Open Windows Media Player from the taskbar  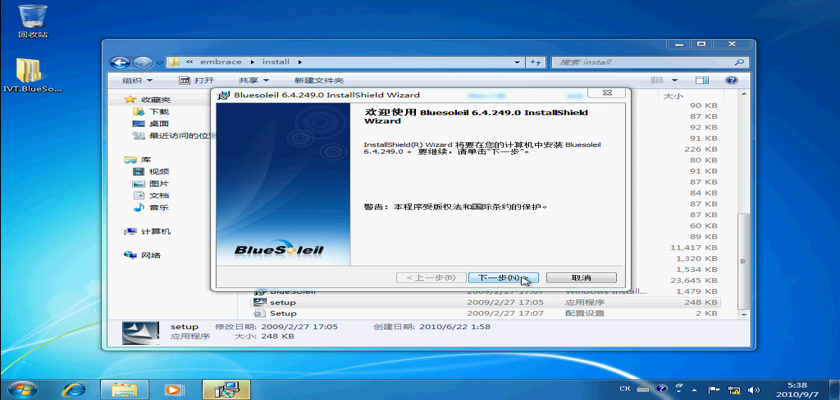pyautogui.click(x=172, y=388)
